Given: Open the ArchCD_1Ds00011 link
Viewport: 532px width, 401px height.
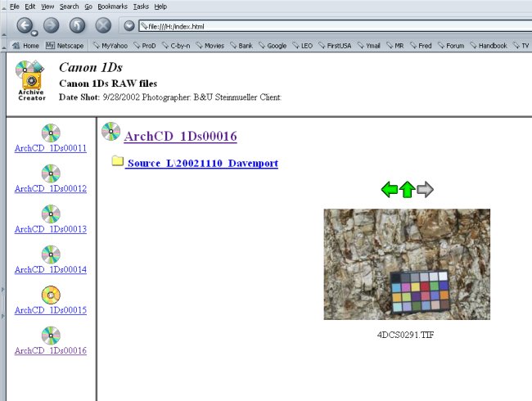Looking at the screenshot, I should tap(51, 148).
